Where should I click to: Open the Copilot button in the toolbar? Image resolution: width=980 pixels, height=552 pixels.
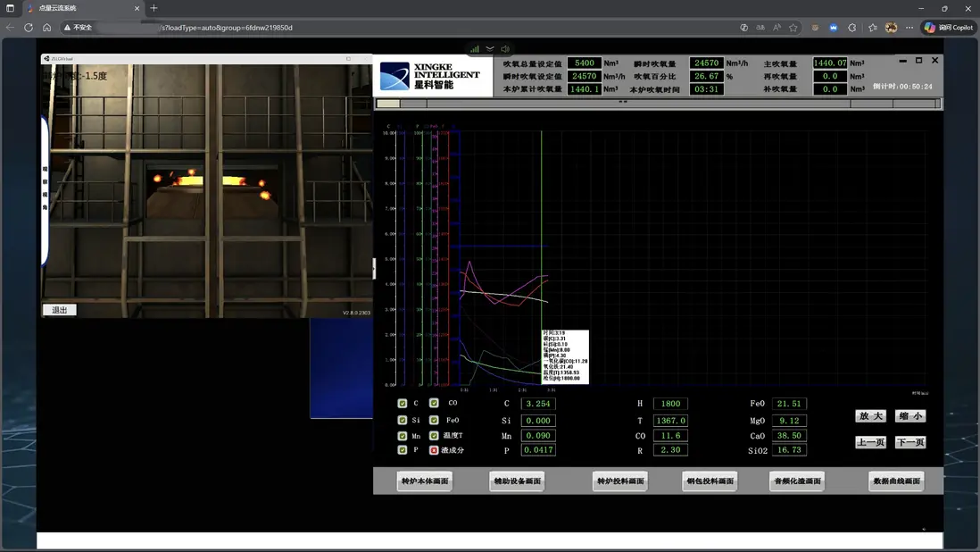(948, 28)
